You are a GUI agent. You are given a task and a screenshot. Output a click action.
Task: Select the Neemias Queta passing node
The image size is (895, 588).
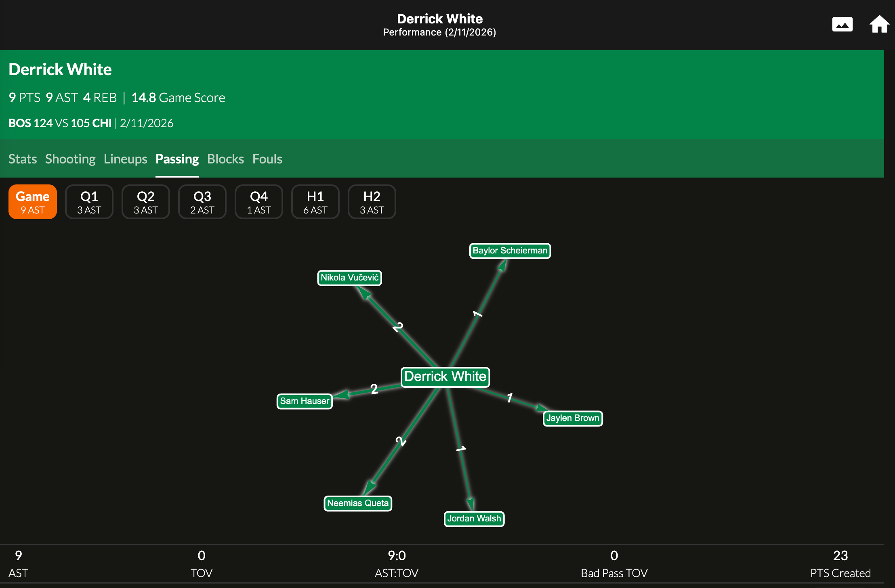357,503
